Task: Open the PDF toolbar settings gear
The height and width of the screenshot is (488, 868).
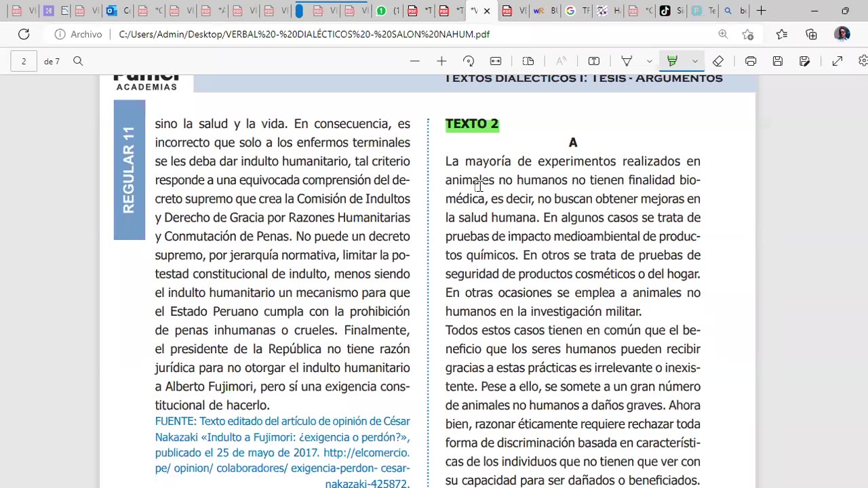Action: (863, 61)
